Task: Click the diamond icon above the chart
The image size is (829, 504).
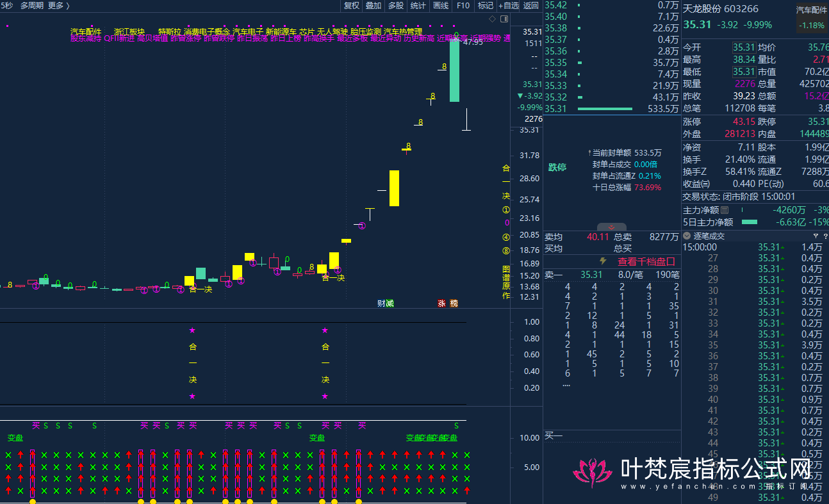Action: (492, 19)
